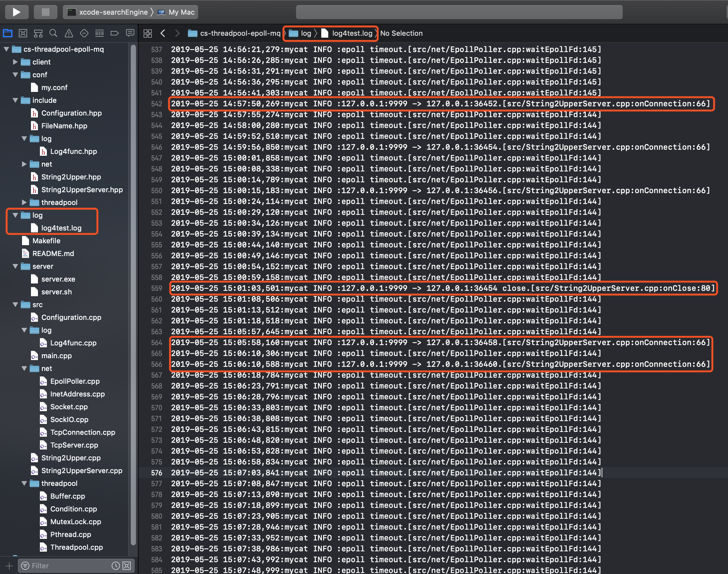Expand the include/threadpool folder
The height and width of the screenshot is (574, 728).
click(24, 202)
